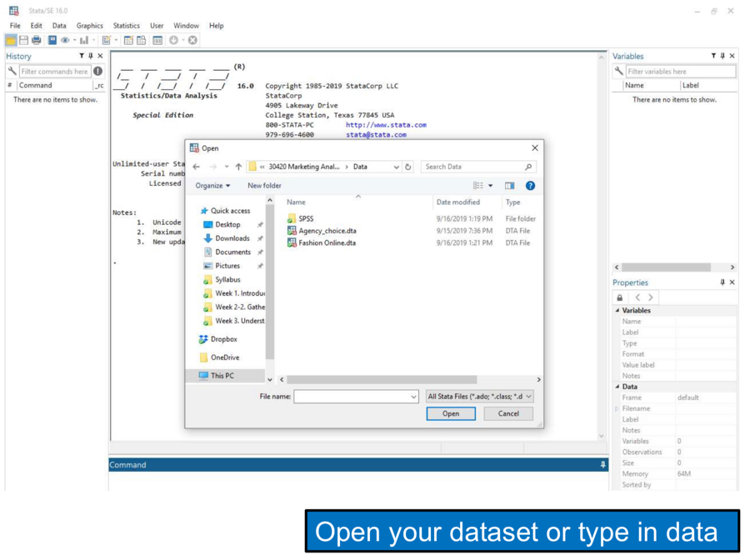Select the Fashion Online.dta file
The height and width of the screenshot is (560, 750).
(x=327, y=243)
